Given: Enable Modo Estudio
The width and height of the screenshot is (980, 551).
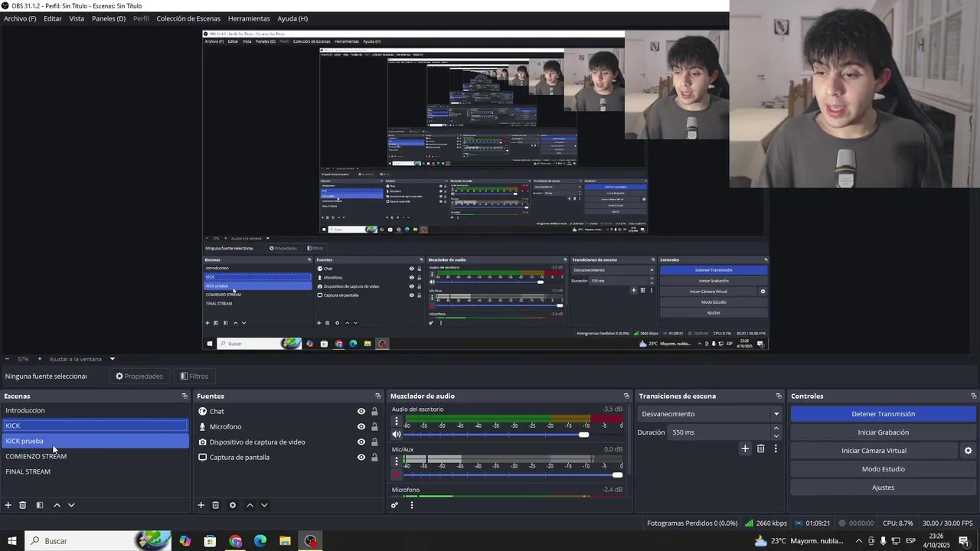Looking at the screenshot, I should [x=883, y=469].
